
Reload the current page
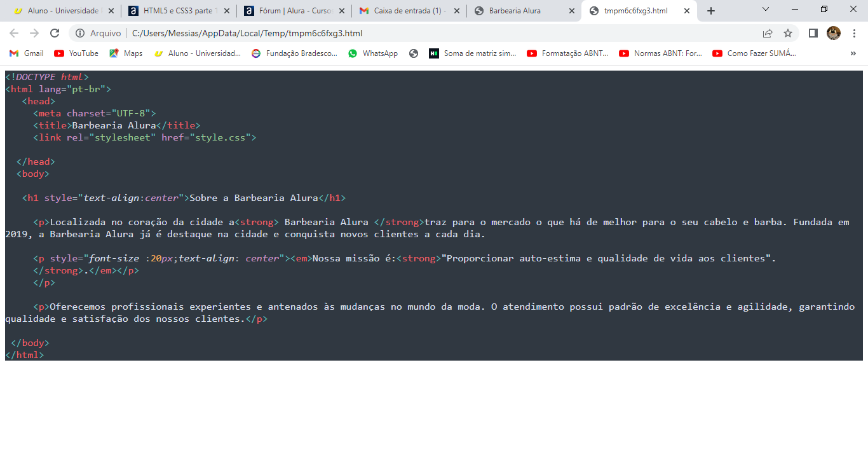(55, 33)
